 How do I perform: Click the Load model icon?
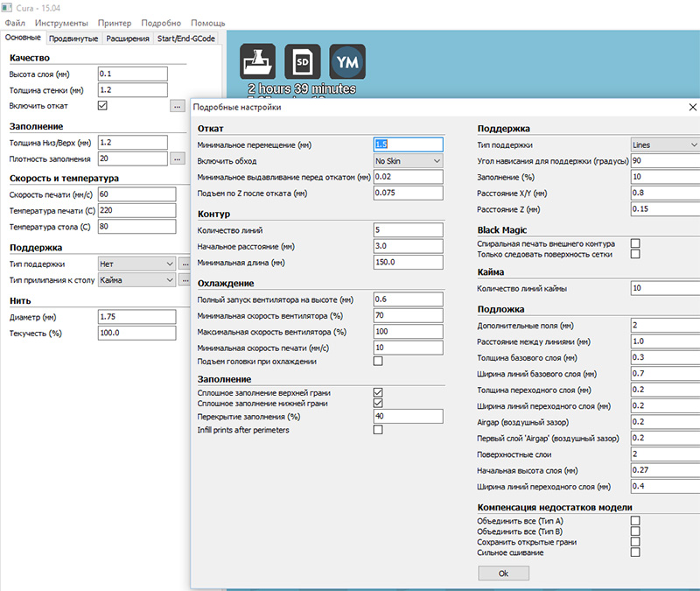[258, 61]
